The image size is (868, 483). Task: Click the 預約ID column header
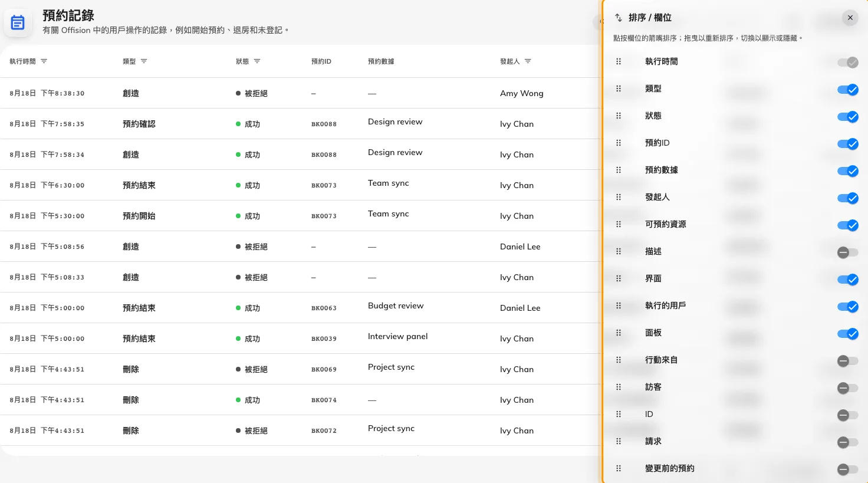[321, 61]
